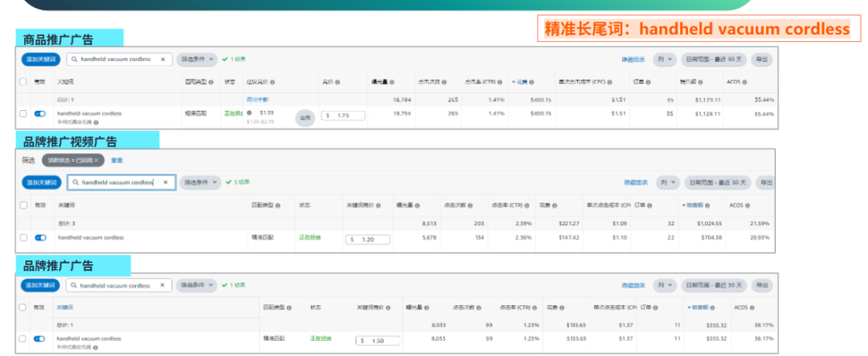Select all rows checkbox in 品牌推广视频广告 header
Image resolution: width=868 pixels, height=356 pixels.
23,206
